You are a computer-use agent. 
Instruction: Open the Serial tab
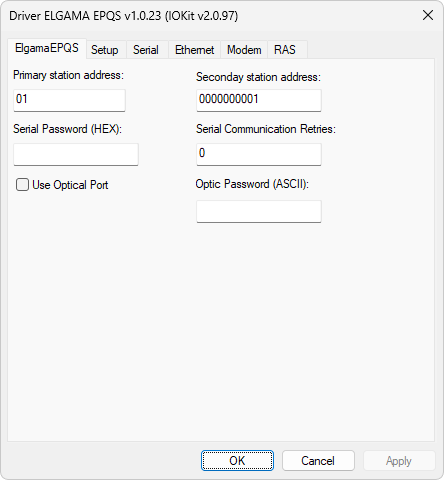146,50
